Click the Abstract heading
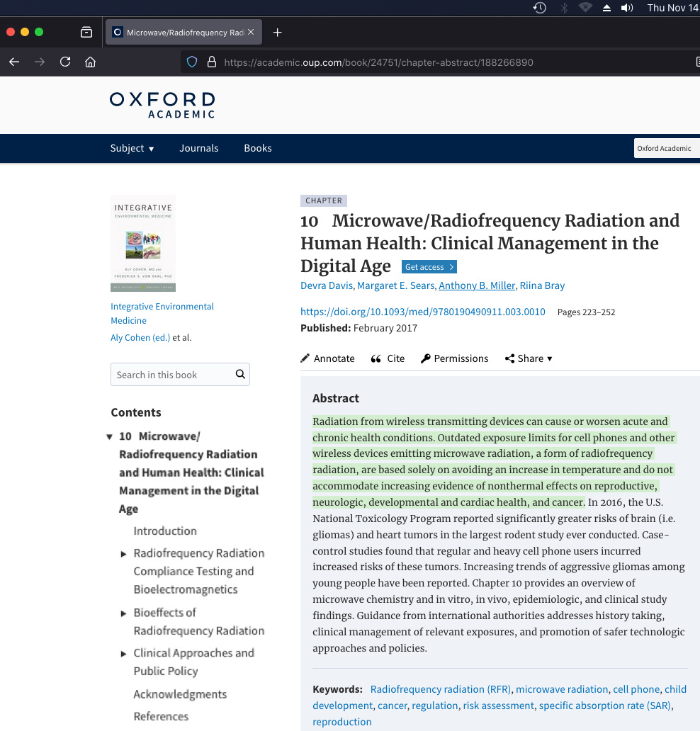Screen dimensions: 700x731 pos(336,398)
